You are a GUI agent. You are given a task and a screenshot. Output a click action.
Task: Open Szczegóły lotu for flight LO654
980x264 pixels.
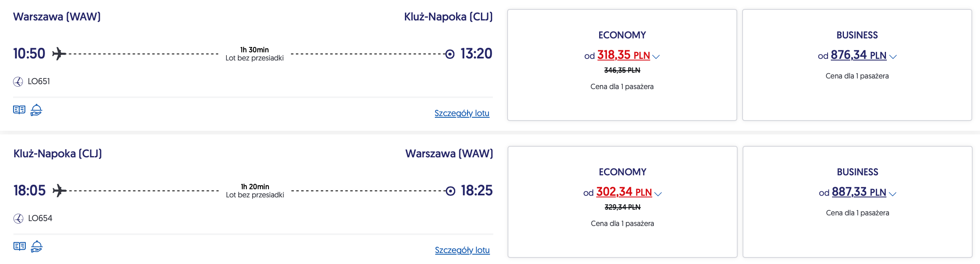(x=462, y=250)
